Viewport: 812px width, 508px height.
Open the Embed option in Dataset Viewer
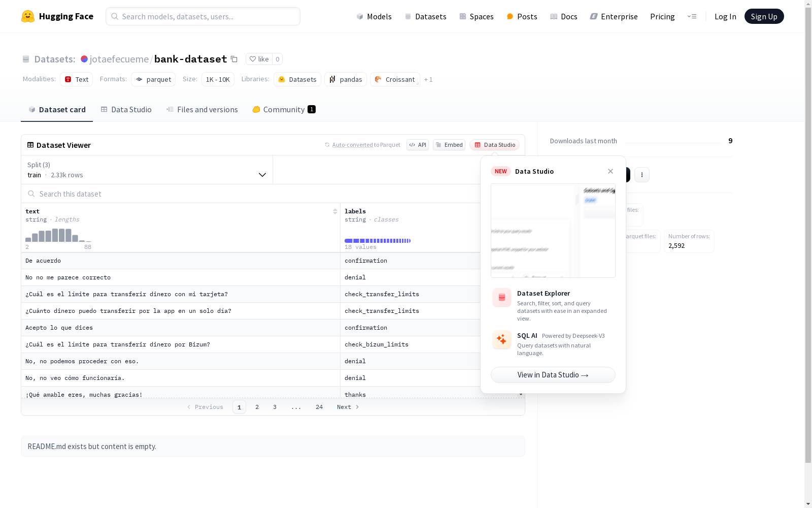point(449,145)
